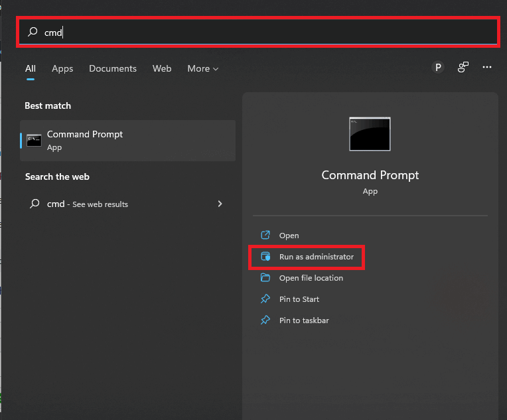Switch to the Apps tab

coord(62,68)
